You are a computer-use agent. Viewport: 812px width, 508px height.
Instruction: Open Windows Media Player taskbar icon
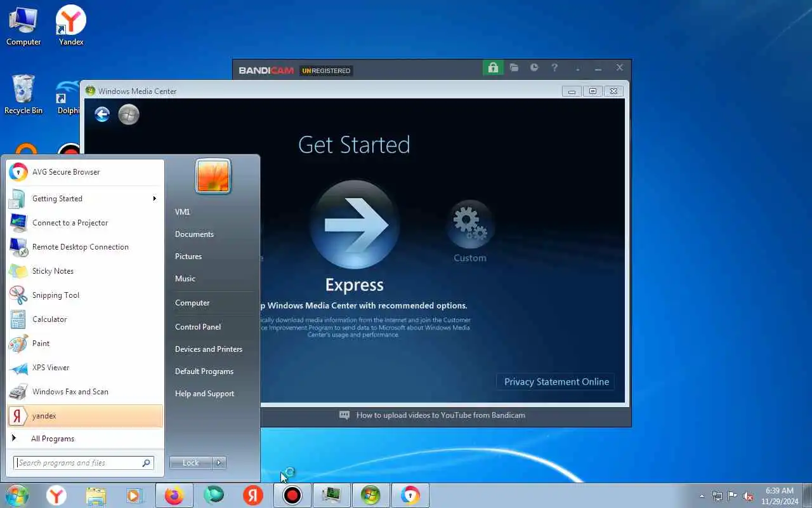coord(134,495)
